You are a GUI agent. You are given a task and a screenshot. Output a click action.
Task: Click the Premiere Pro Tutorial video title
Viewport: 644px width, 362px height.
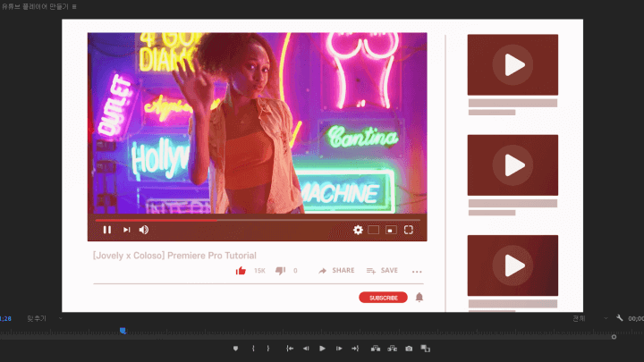tap(174, 256)
